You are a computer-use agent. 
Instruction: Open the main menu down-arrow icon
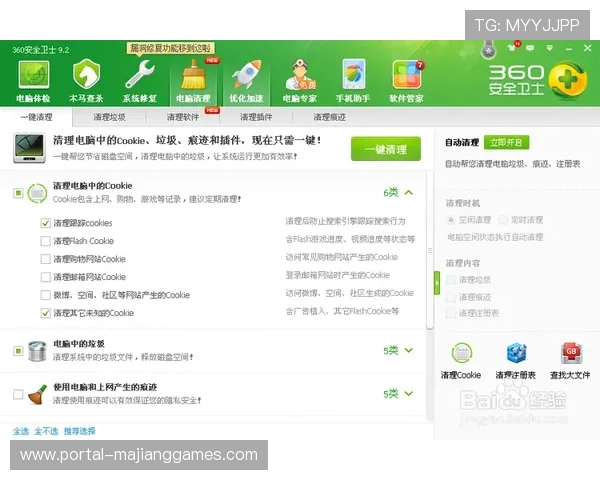[x=549, y=48]
